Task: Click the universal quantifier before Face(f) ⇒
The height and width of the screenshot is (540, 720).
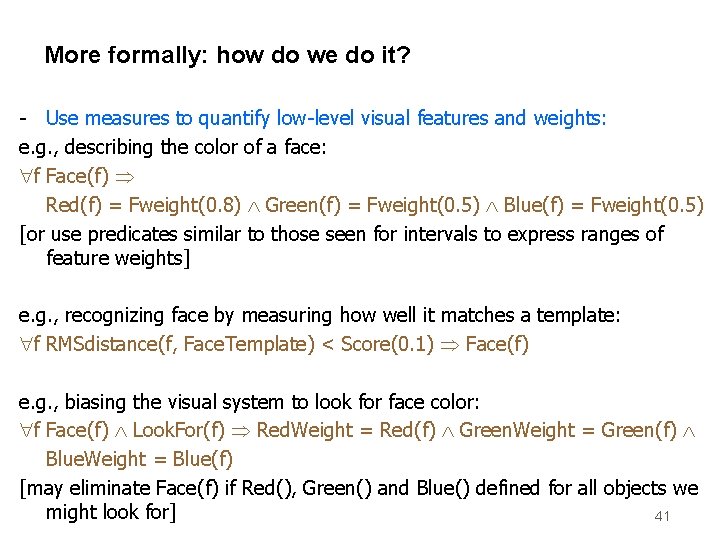Action: pyautogui.click(x=26, y=176)
